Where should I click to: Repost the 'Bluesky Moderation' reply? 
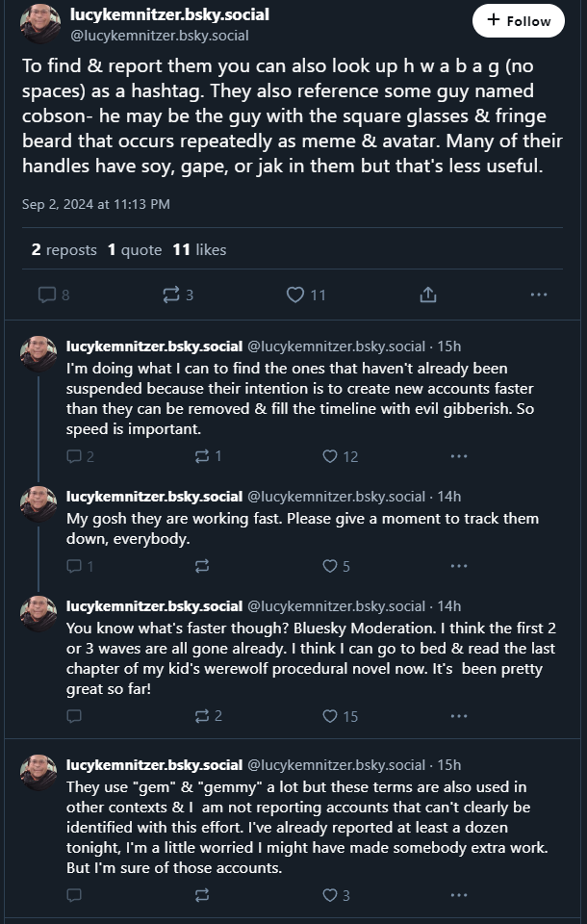201,716
